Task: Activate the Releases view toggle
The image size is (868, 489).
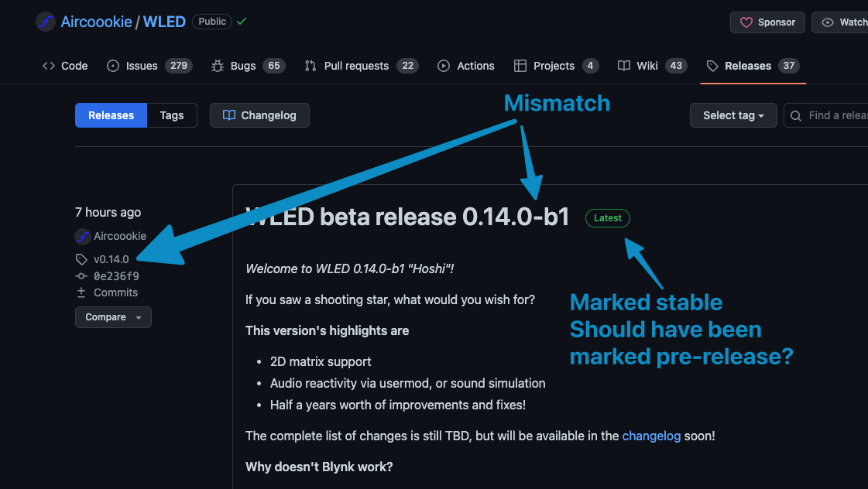Action: tap(111, 115)
